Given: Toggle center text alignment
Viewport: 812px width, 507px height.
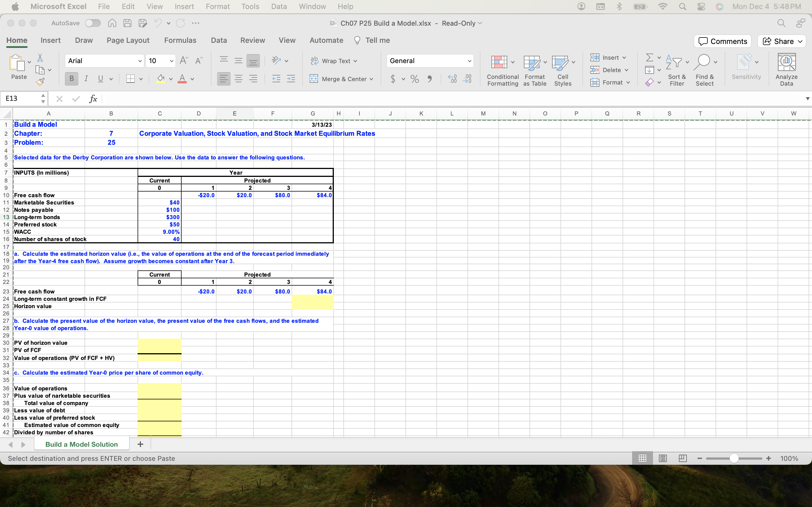Looking at the screenshot, I should coord(238,79).
